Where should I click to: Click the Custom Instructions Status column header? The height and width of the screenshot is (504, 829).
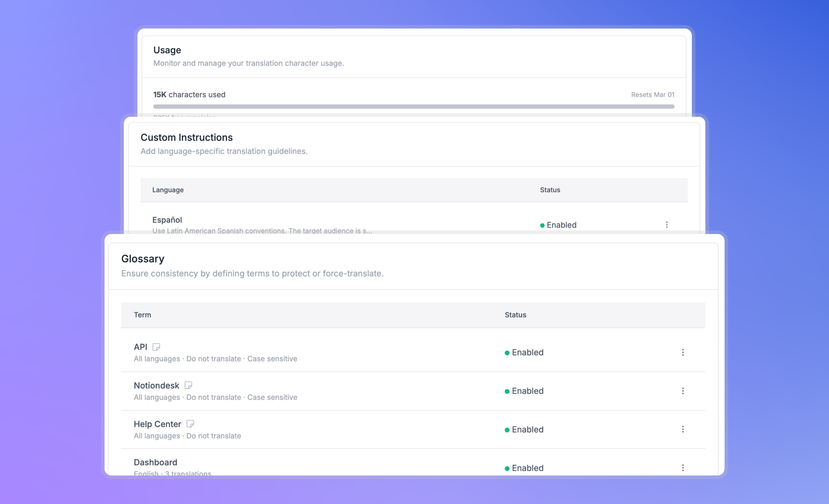(550, 190)
